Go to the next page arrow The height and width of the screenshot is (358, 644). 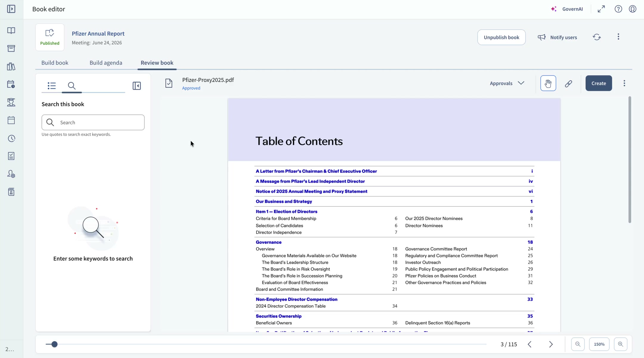point(551,344)
